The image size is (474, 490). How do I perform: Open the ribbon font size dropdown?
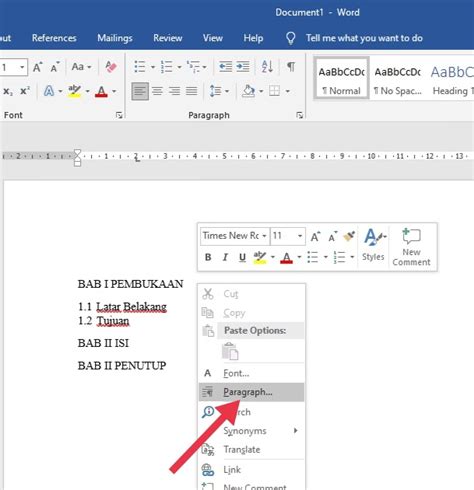(x=22, y=67)
